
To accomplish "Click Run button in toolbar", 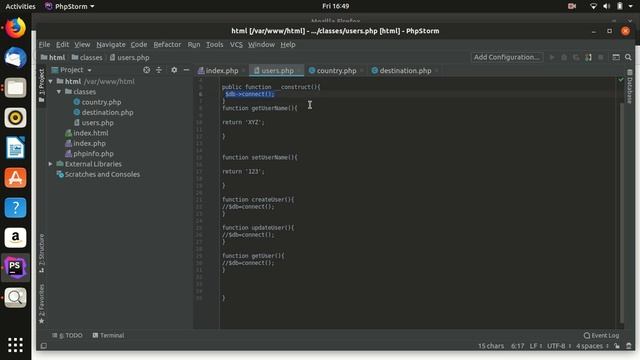I will point(552,58).
